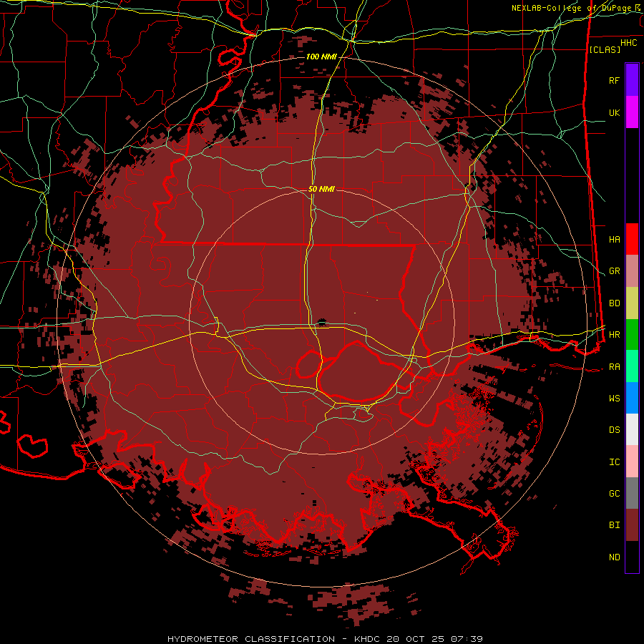Viewport: 644px width, 644px height.
Task: Click the HA red legend swatch
Action: pos(632,239)
